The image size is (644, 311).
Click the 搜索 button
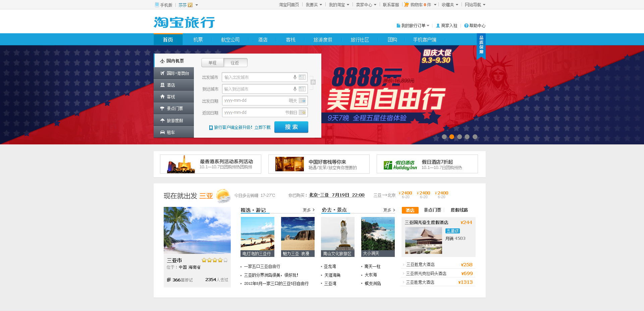[291, 127]
